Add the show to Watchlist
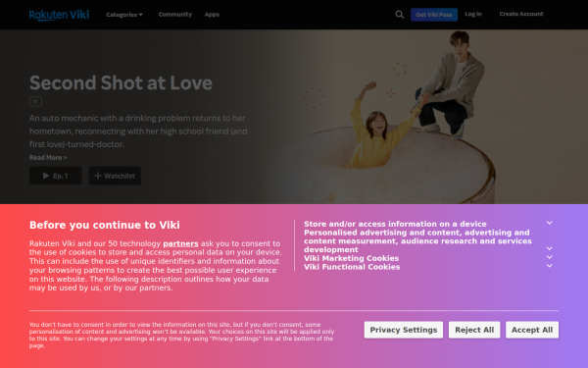 point(115,176)
